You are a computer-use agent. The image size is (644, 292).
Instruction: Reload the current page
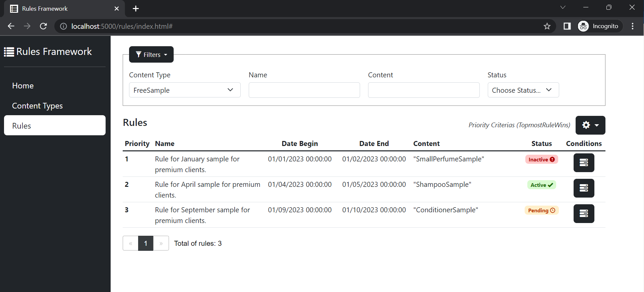(43, 26)
